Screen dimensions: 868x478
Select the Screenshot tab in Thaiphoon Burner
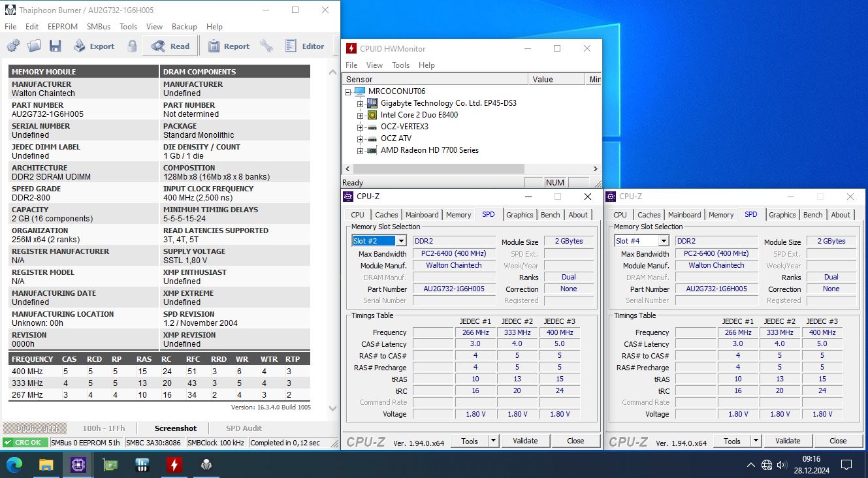click(176, 428)
